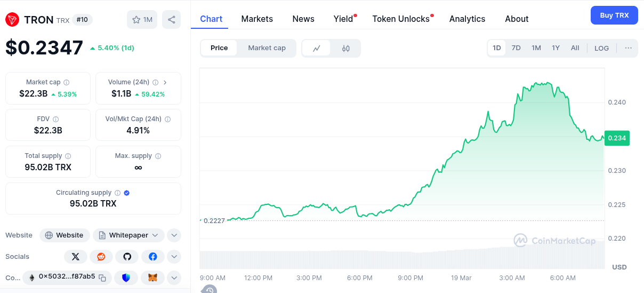Open the Facebook social link
Screen dimensions: 644x293
point(153,257)
